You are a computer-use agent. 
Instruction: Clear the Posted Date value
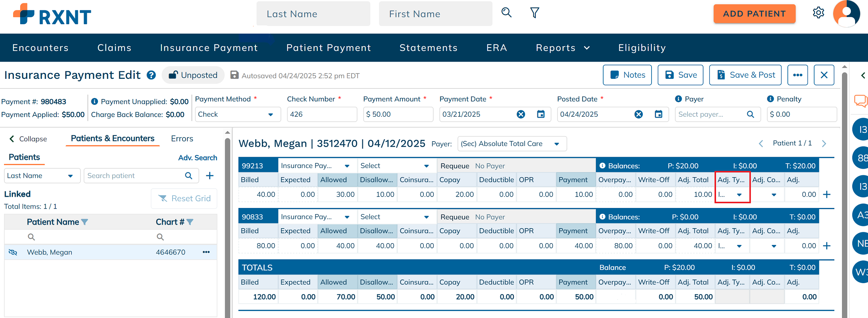[638, 114]
